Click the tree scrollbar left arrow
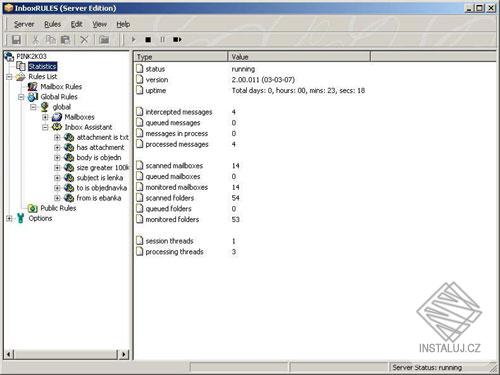 click(9, 354)
